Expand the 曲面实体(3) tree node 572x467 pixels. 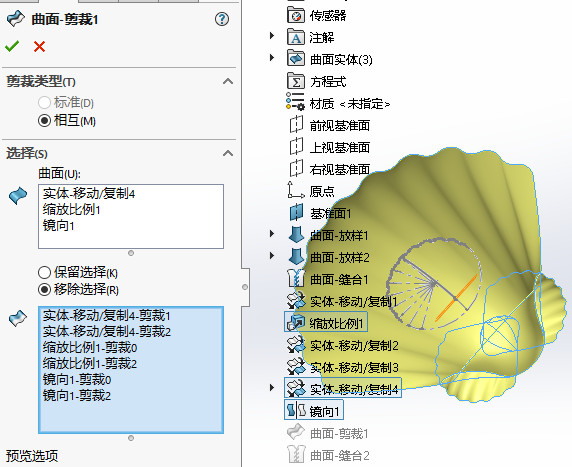click(272, 58)
